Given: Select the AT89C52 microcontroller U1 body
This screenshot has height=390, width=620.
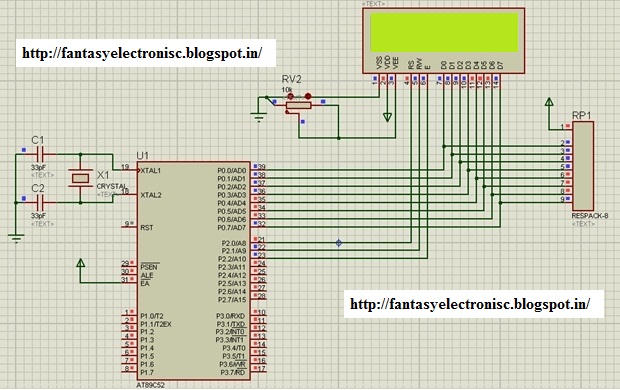Looking at the screenshot, I should click(x=193, y=271).
